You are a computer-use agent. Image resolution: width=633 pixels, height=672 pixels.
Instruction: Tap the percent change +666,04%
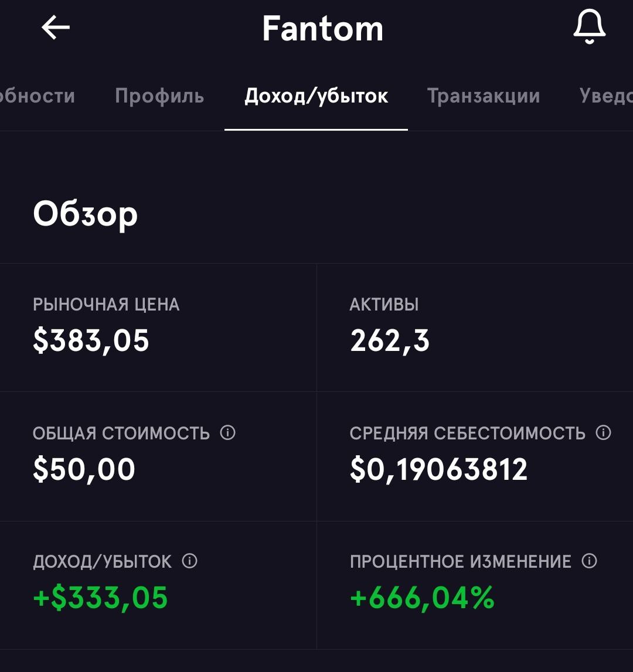pyautogui.click(x=422, y=598)
